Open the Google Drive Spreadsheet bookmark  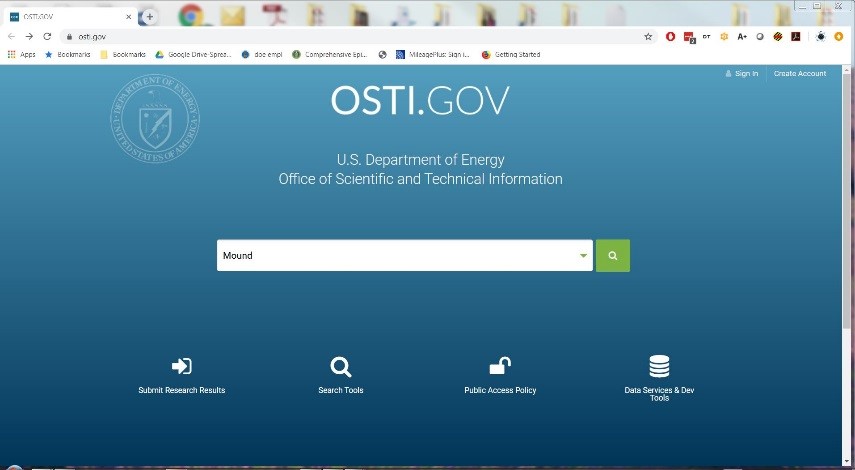pos(194,55)
